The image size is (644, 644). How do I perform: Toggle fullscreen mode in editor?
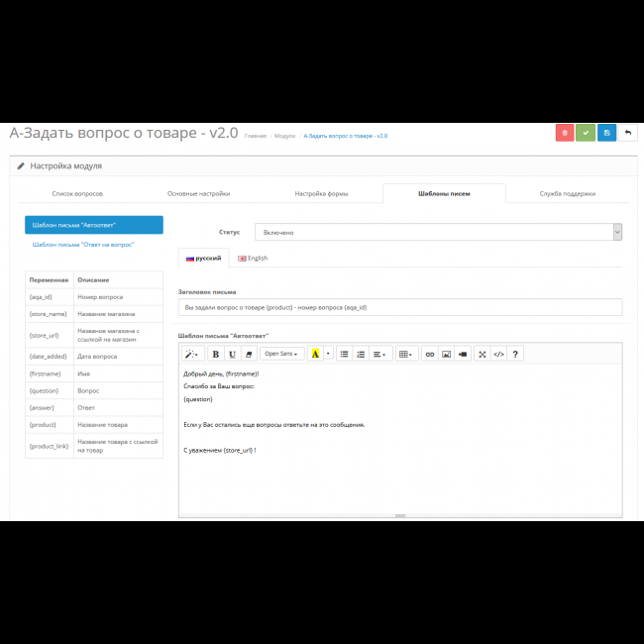483,354
